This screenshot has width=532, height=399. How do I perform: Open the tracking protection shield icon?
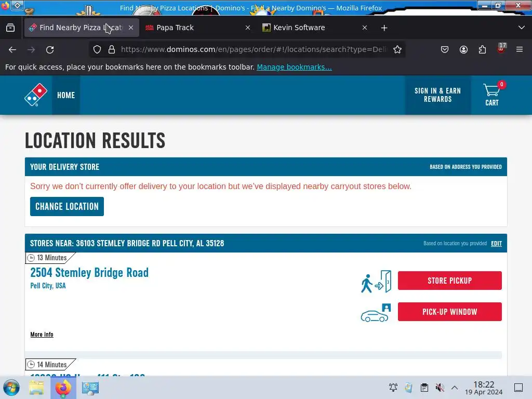click(97, 49)
